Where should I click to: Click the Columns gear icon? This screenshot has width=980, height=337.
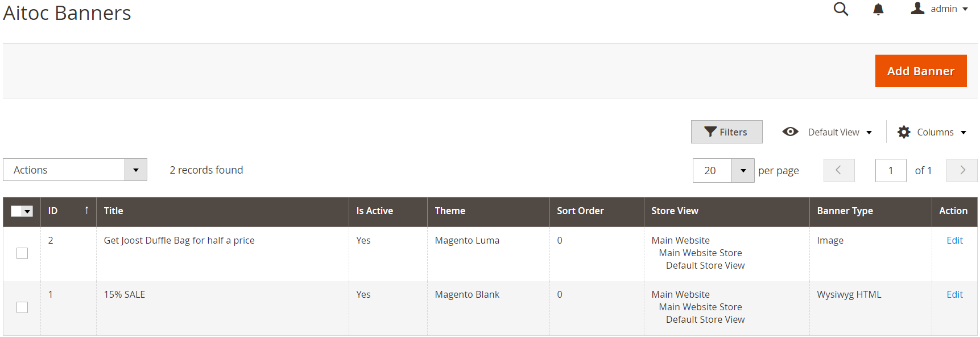point(904,132)
